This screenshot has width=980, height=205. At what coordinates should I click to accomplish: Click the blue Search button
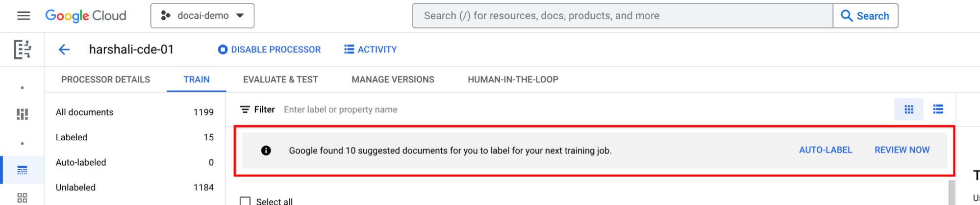pos(865,16)
